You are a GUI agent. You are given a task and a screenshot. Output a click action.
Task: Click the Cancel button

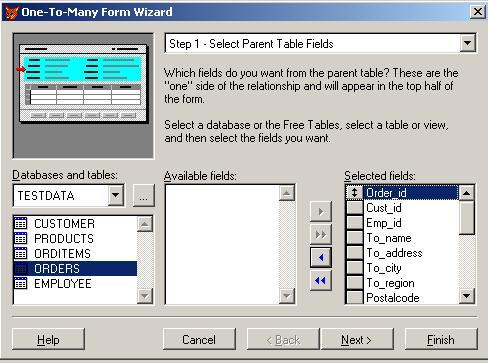199,339
